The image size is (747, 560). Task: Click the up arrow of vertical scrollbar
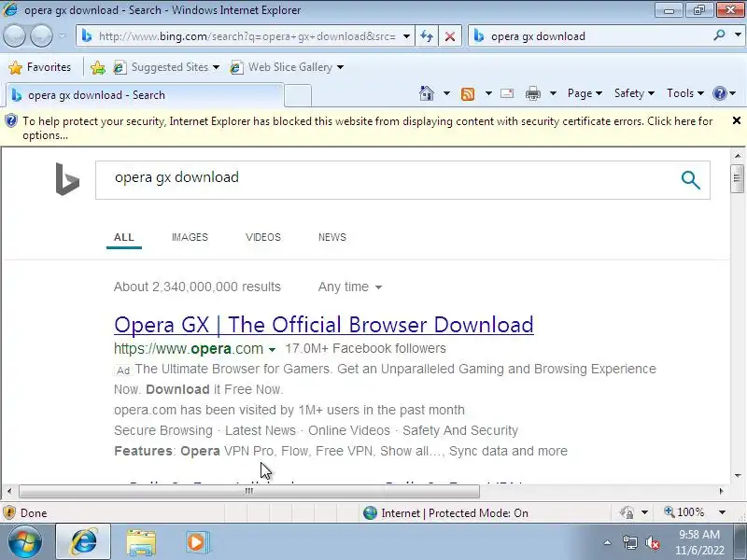click(x=738, y=155)
